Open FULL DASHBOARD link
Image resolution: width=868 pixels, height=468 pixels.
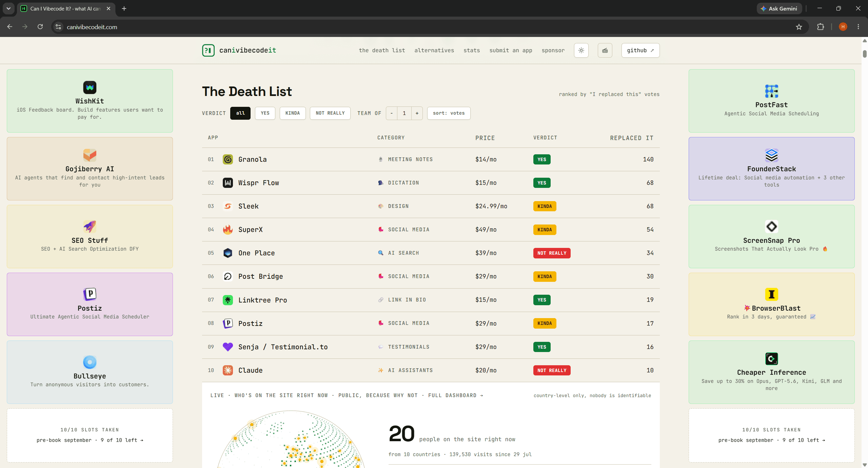pos(456,395)
